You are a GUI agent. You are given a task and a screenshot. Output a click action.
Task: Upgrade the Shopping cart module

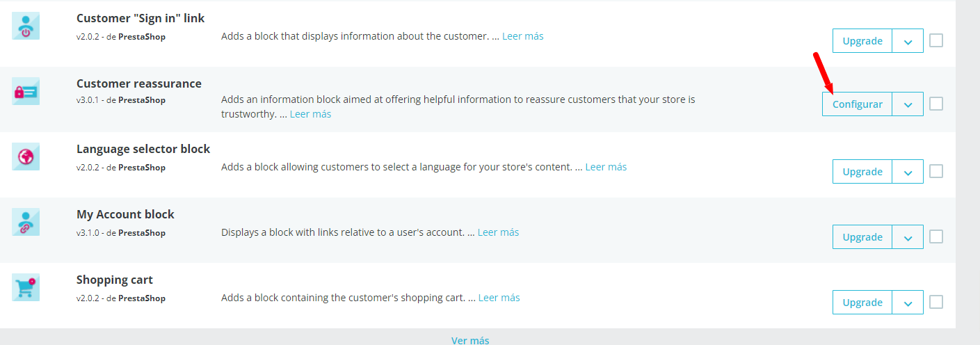862,303
